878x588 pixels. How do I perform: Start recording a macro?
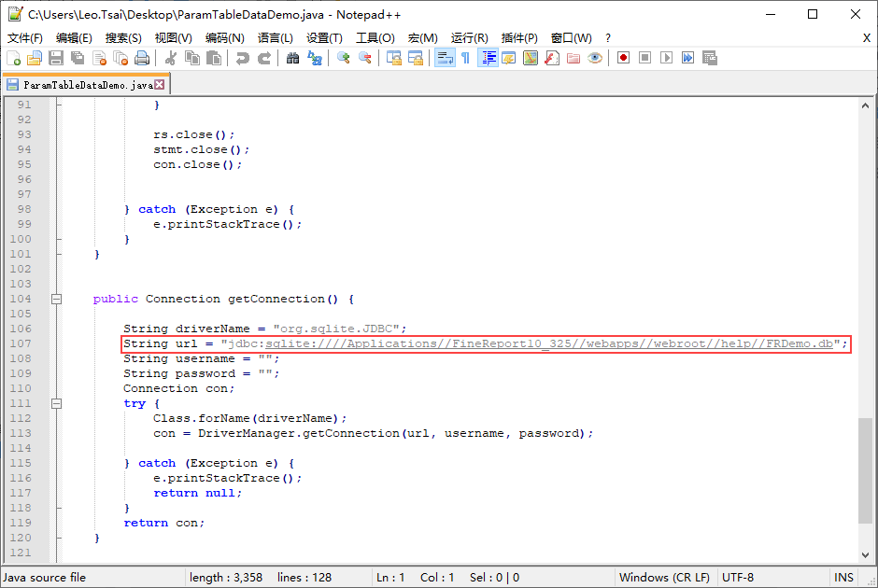(623, 58)
